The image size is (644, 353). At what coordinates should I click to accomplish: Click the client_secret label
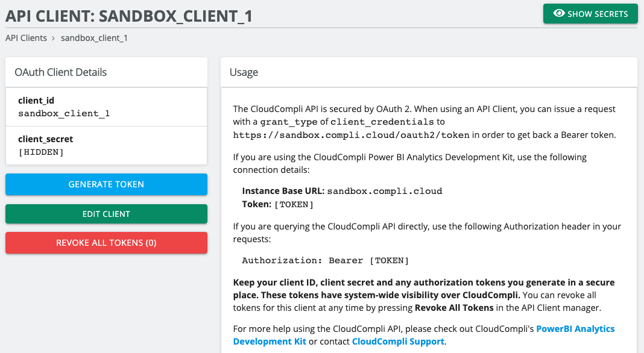[x=46, y=139]
